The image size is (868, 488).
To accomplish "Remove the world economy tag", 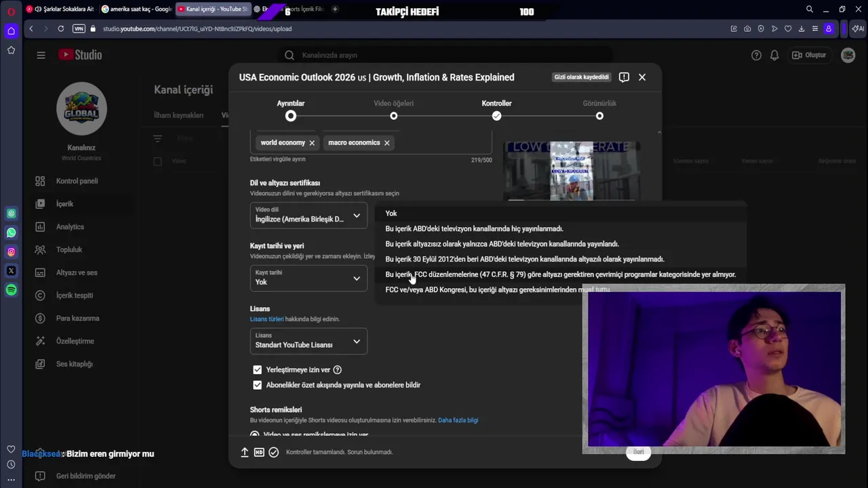I will pos(312,143).
